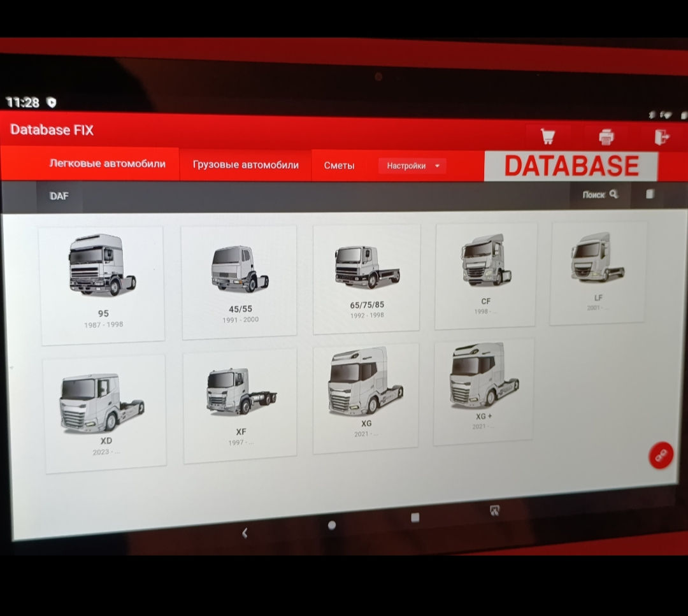
Task: Tap the Android back arrow
Action: [245, 533]
